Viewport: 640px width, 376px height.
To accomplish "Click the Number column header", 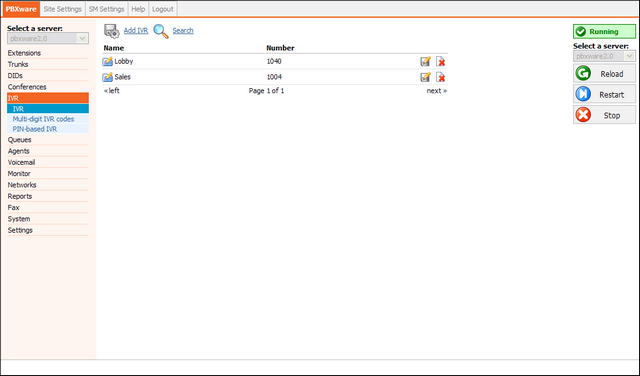I will point(280,48).
